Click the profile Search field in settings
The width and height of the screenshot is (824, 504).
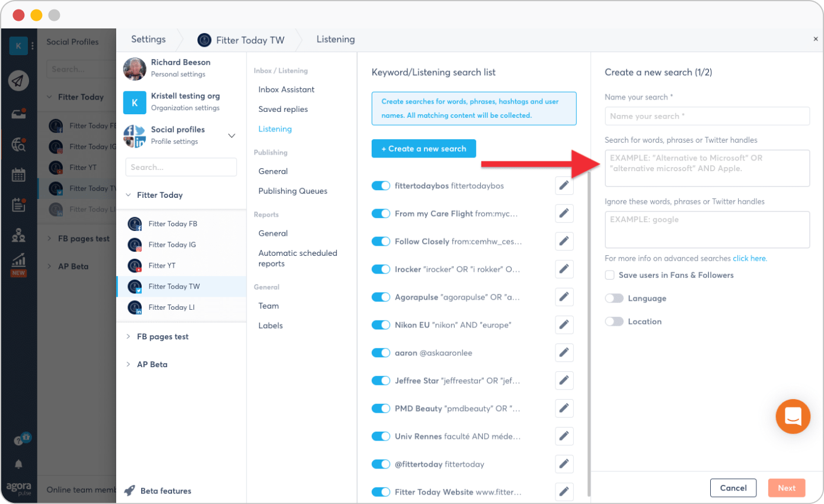coord(181,167)
